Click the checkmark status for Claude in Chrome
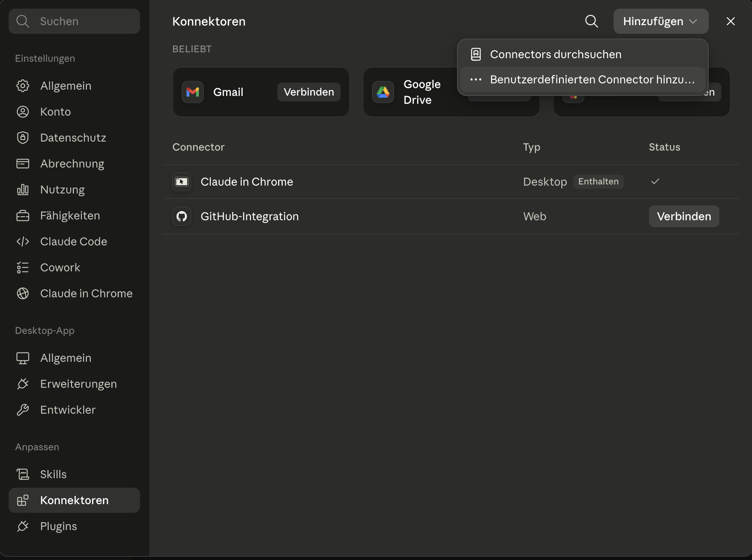752x560 pixels. (655, 181)
